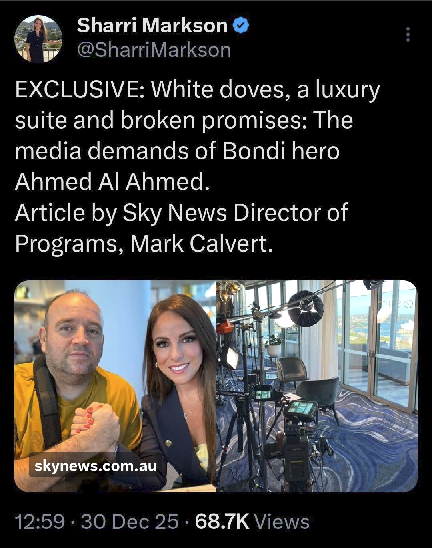Open the 68.7K Views count
432x548 pixels.
pyautogui.click(x=252, y=522)
